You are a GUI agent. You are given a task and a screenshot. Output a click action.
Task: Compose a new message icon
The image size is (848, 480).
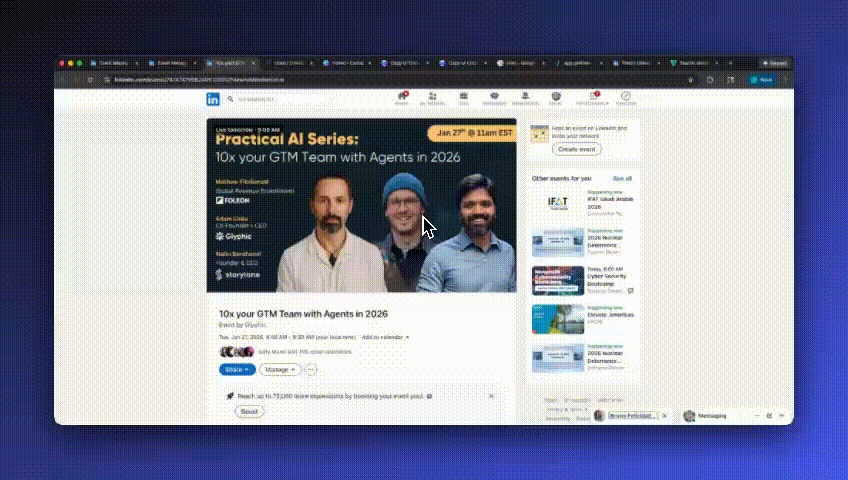pyautogui.click(x=769, y=416)
